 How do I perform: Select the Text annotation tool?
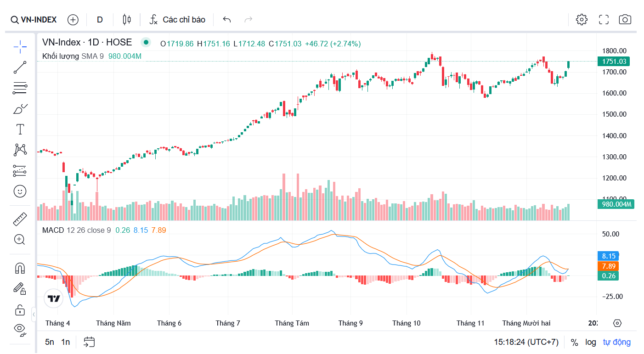point(20,129)
